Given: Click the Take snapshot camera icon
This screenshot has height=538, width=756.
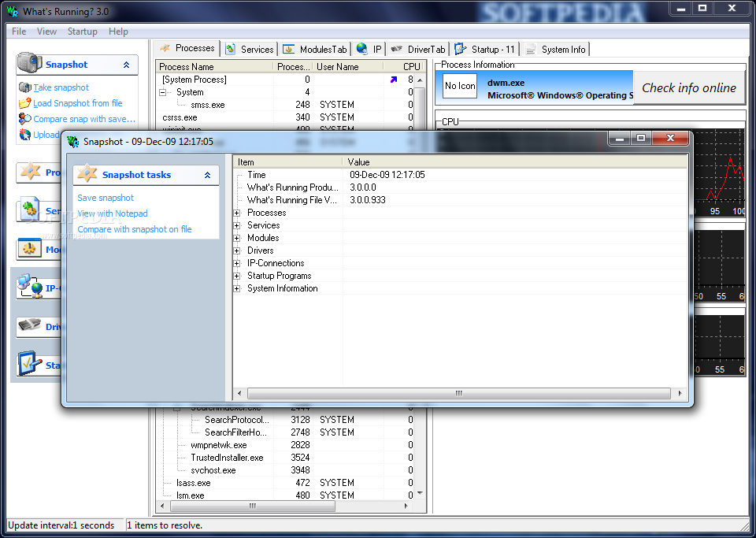Looking at the screenshot, I should (x=25, y=87).
